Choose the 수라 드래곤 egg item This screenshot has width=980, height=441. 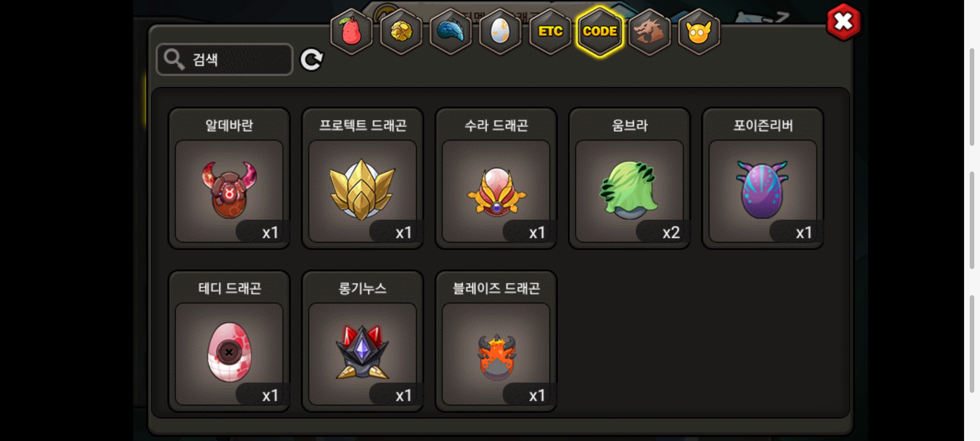tap(496, 178)
